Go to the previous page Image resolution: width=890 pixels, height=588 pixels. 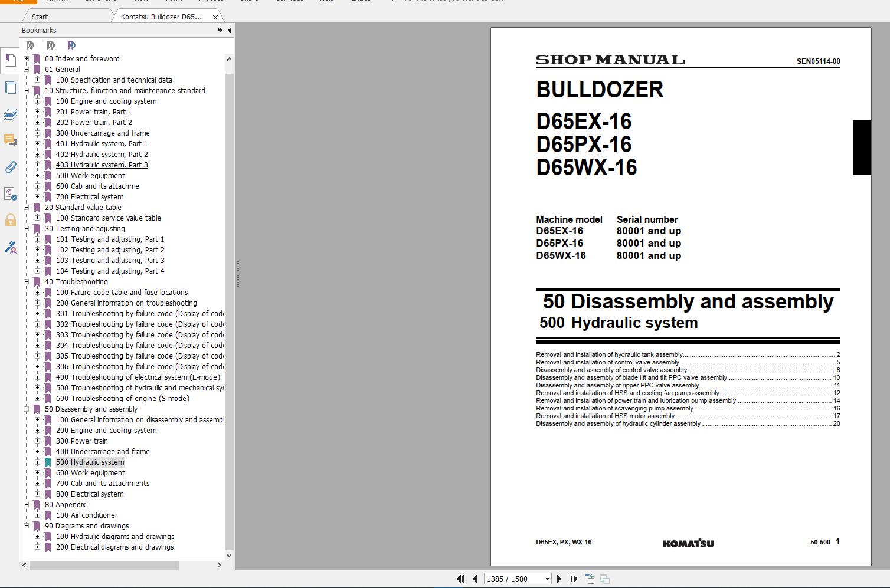coord(475,579)
